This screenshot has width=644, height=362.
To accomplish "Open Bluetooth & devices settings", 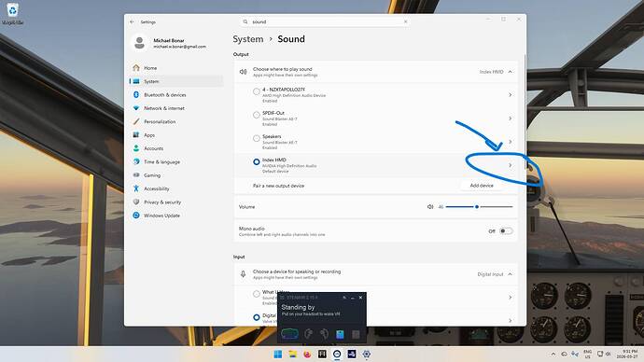I will pos(176,95).
